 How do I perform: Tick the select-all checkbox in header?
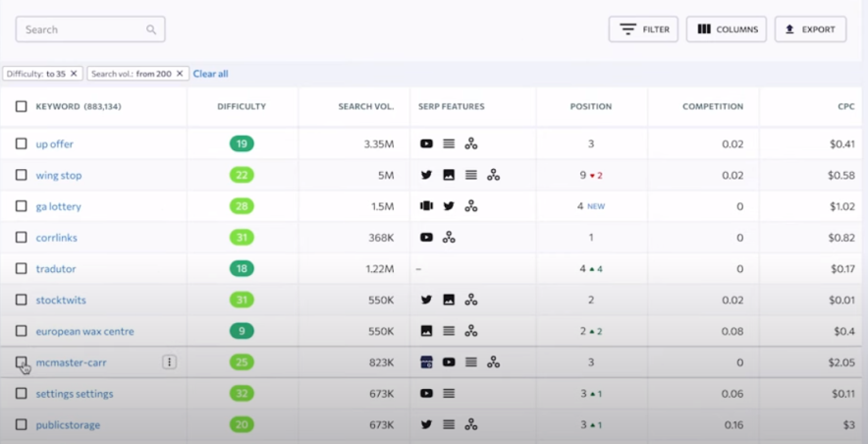21,106
